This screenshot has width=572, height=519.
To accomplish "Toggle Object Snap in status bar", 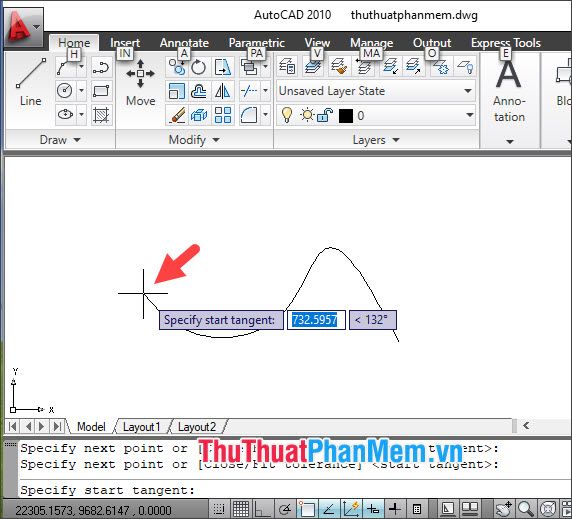I will (306, 509).
